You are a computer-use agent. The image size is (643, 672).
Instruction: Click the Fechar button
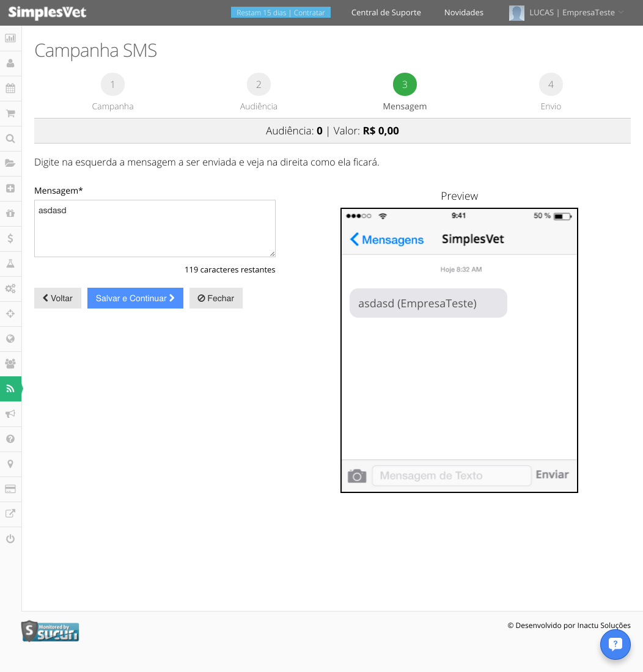(x=216, y=298)
